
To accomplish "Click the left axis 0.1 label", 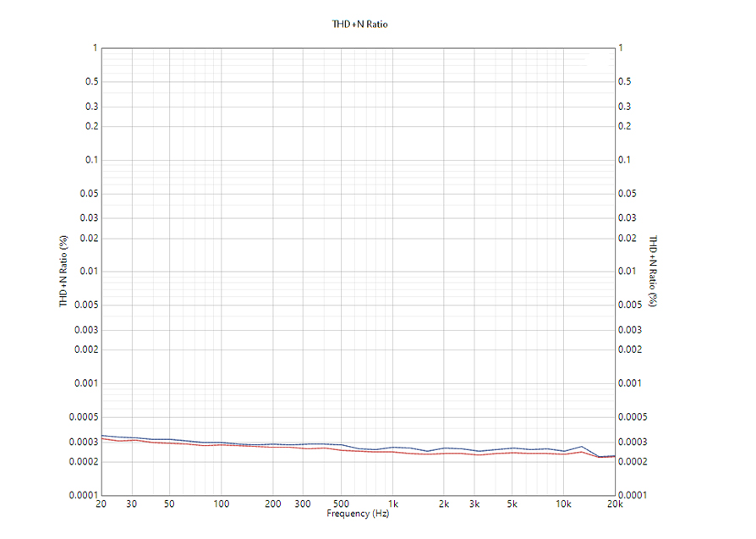I will coord(91,160).
